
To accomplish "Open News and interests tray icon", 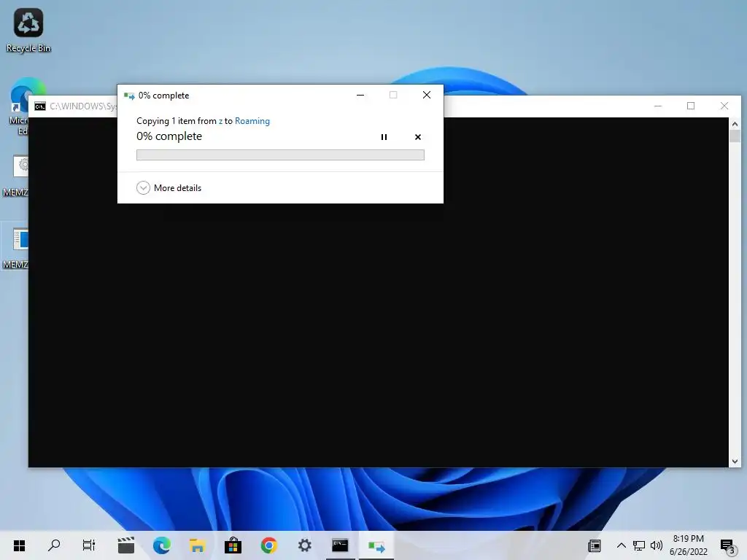I will (x=595, y=545).
